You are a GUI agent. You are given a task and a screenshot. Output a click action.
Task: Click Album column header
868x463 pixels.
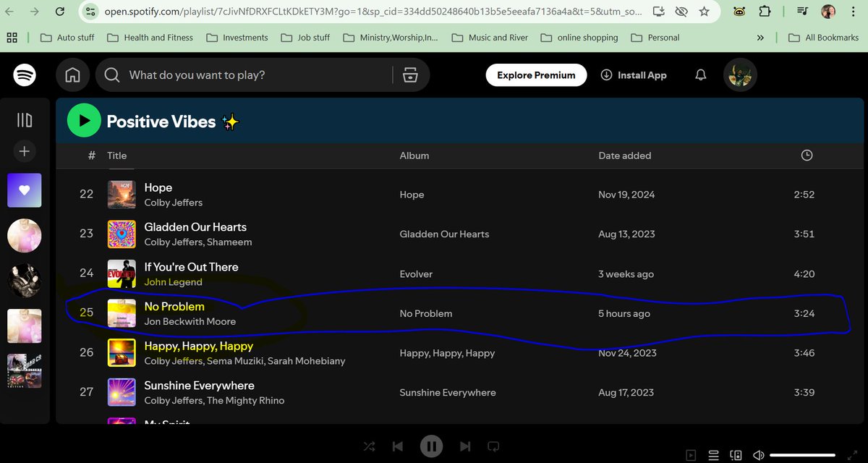[x=414, y=156]
